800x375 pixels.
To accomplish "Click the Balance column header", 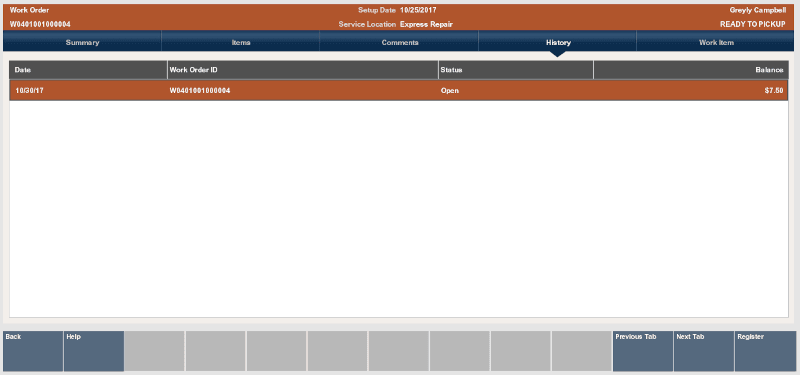I will click(x=691, y=70).
